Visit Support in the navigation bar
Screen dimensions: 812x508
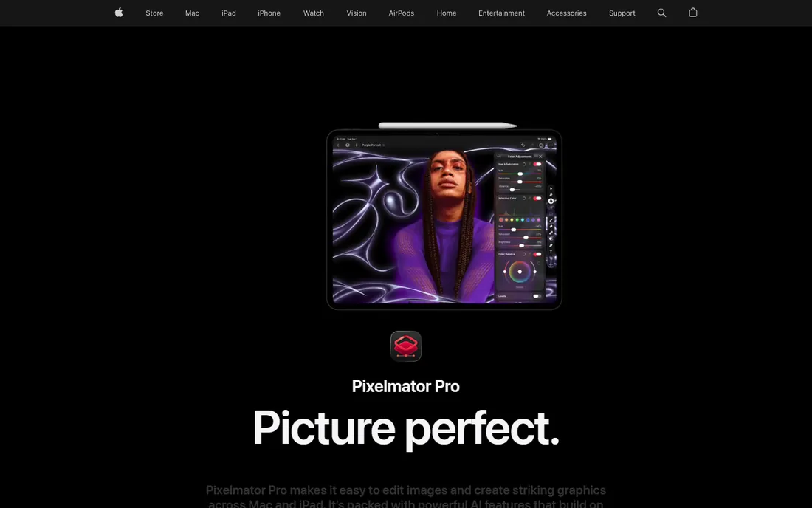[x=622, y=13]
